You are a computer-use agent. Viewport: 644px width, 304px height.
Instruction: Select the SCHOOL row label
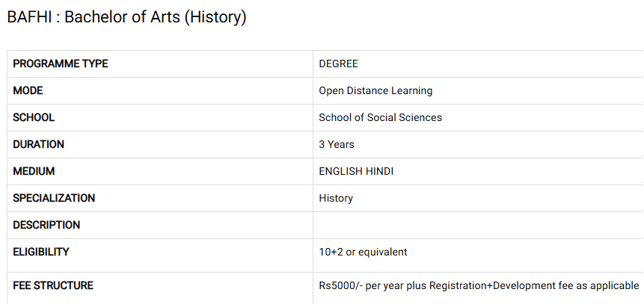click(34, 117)
